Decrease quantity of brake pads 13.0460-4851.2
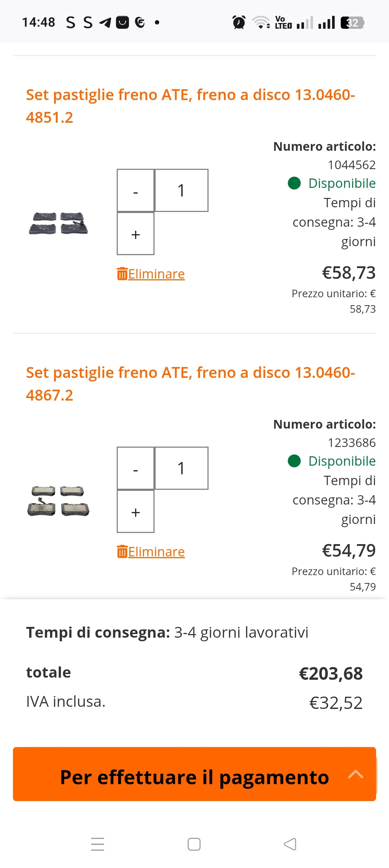Image resolution: width=389 pixels, height=868 pixels. click(x=135, y=191)
